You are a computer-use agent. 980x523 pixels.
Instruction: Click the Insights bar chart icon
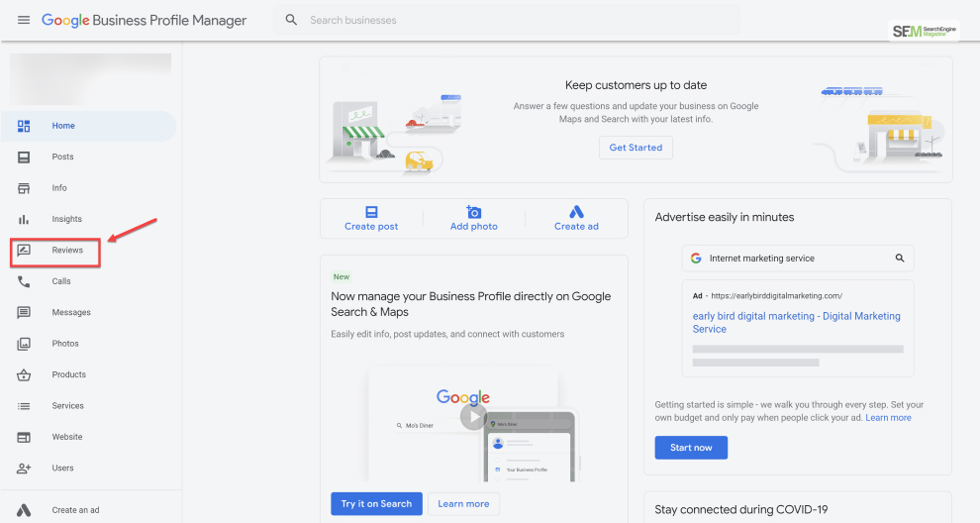24,219
